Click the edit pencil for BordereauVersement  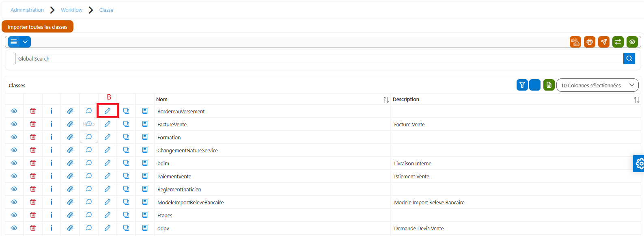[108, 111]
